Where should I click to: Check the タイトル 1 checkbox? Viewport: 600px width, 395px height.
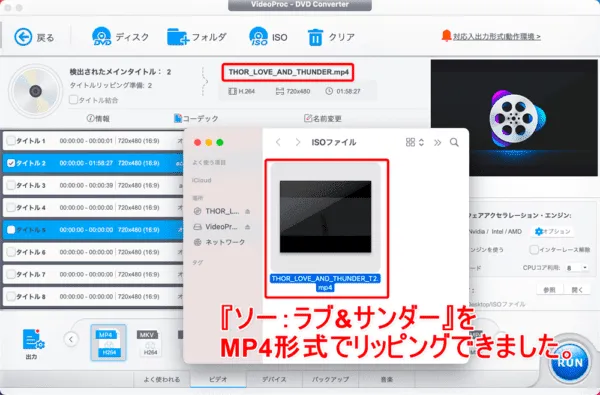coord(11,140)
